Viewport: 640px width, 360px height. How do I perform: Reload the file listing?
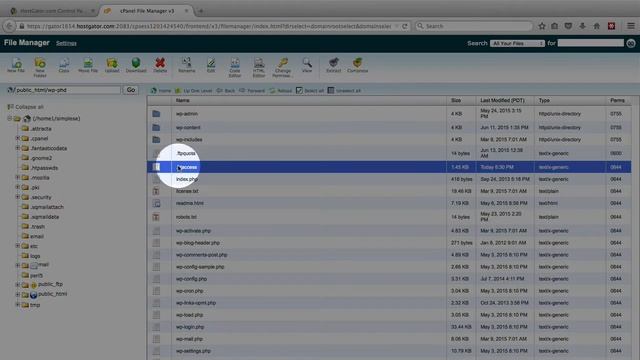click(280, 91)
